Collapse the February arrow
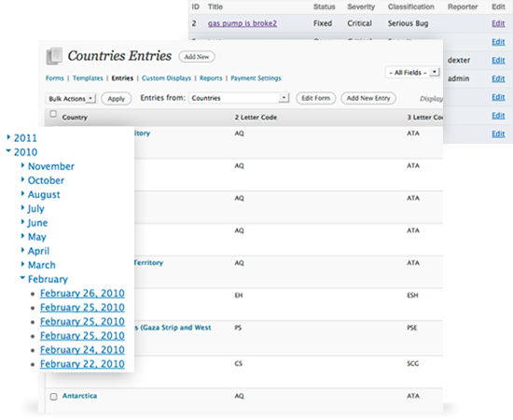The height and width of the screenshot is (420, 513). [22, 277]
